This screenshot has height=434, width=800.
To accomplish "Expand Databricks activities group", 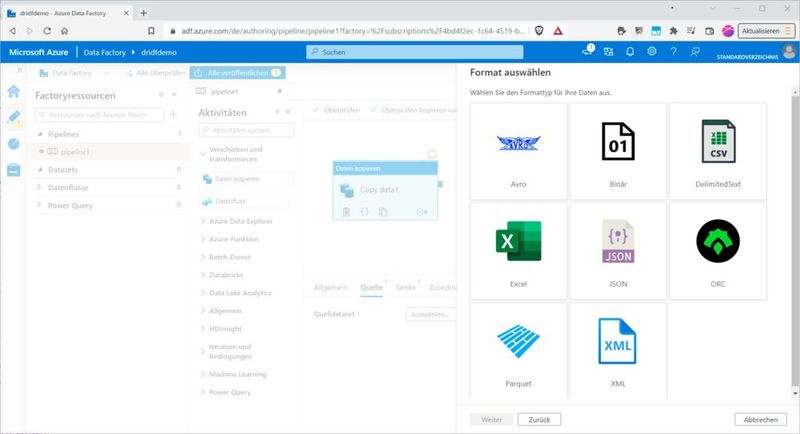I will click(x=203, y=275).
